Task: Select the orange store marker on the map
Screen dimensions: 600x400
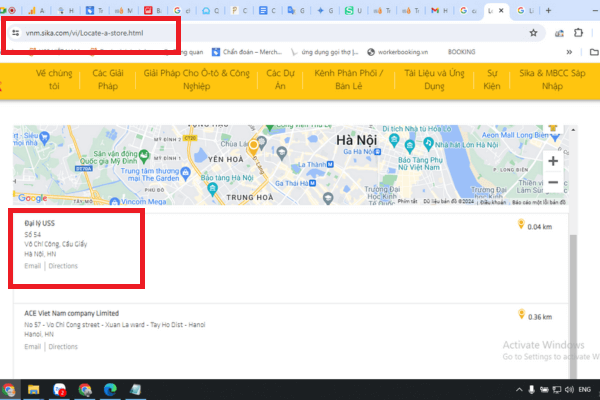Action: click(x=253, y=147)
